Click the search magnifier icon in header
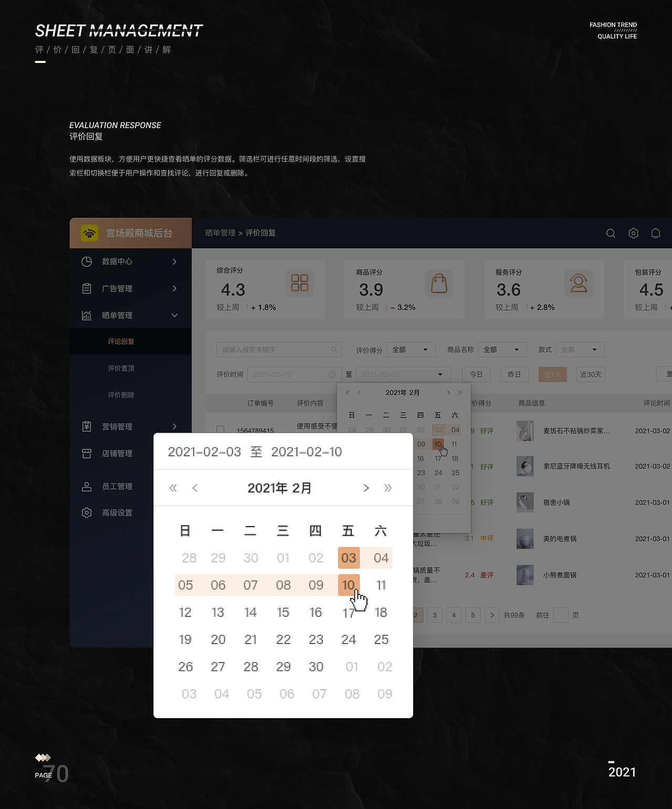 (611, 233)
